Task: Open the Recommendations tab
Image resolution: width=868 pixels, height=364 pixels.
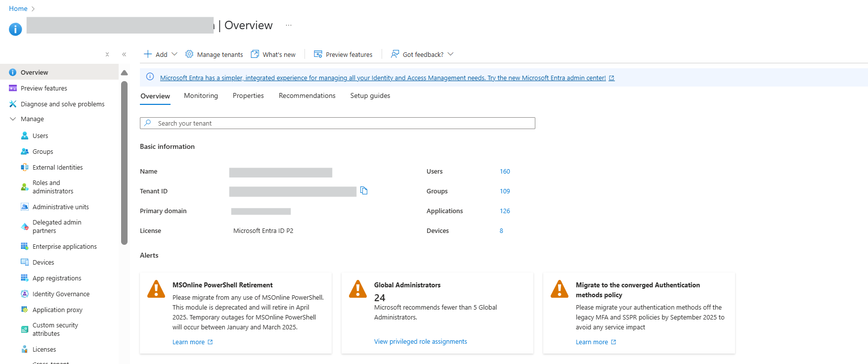Action: pos(307,95)
